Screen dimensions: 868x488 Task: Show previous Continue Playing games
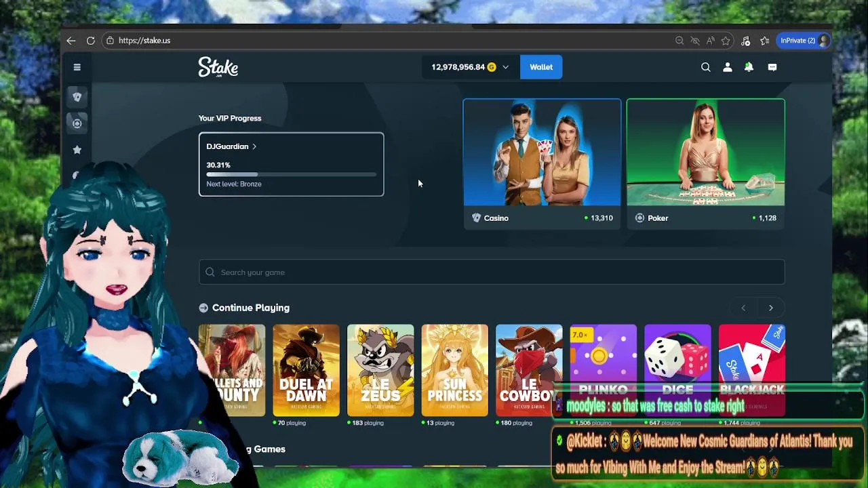(743, 308)
